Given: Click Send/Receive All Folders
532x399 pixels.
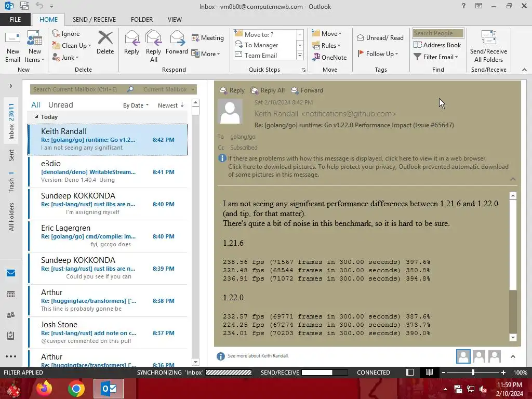Looking at the screenshot, I should pos(488,46).
